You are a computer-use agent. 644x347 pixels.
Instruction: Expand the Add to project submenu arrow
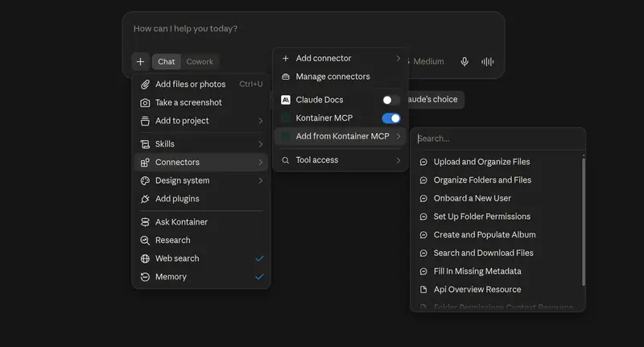260,121
